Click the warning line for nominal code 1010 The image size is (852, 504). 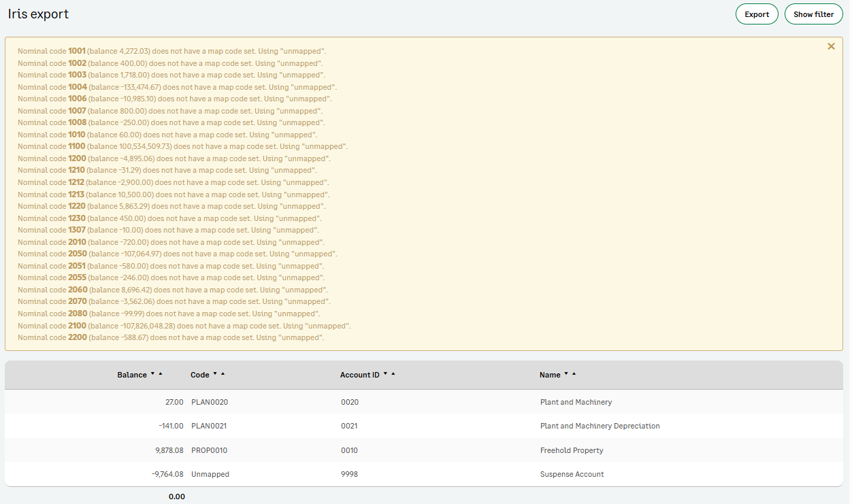coord(167,135)
